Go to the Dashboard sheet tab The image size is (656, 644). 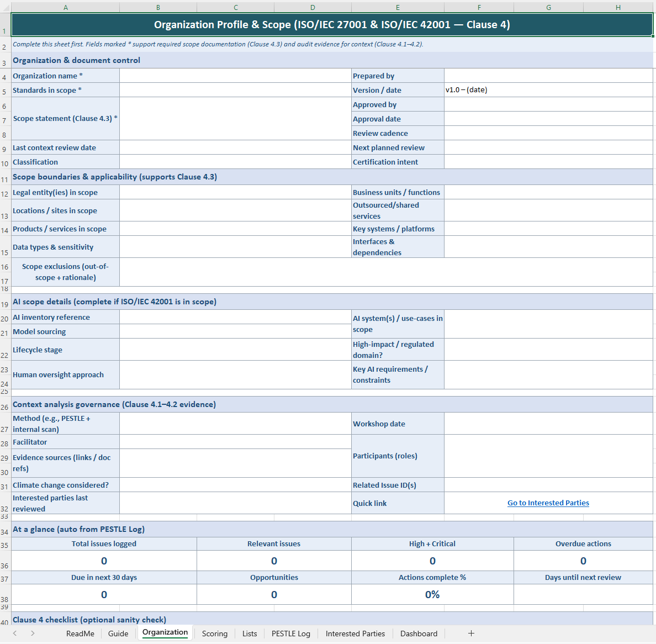point(419,634)
